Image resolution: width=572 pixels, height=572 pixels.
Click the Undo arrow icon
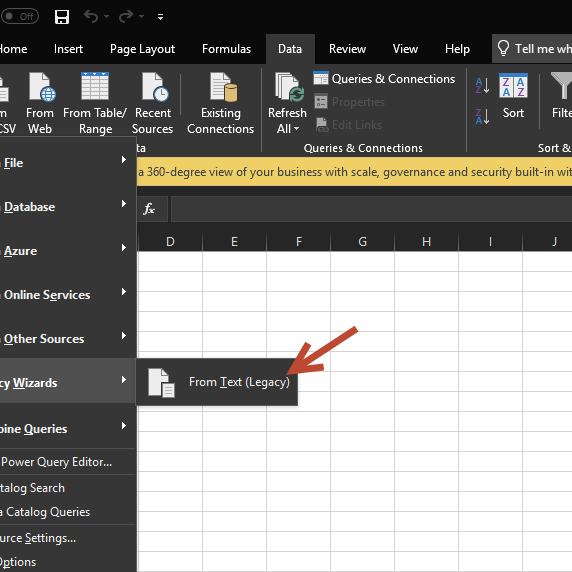click(91, 16)
